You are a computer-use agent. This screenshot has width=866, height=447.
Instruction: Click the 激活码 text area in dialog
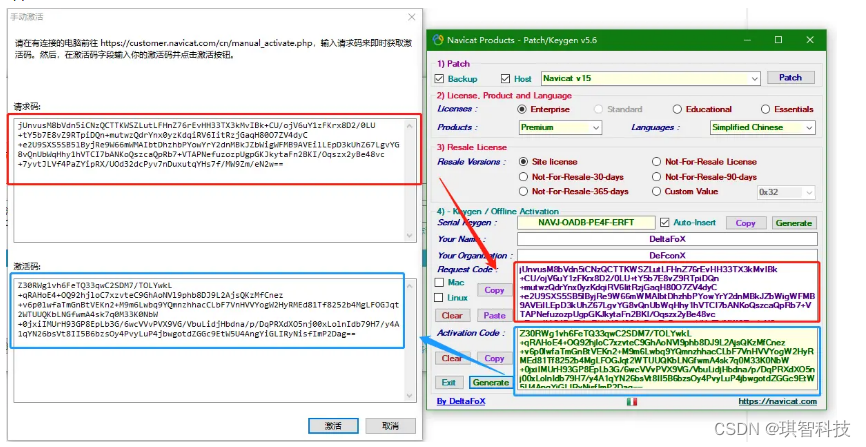209,338
